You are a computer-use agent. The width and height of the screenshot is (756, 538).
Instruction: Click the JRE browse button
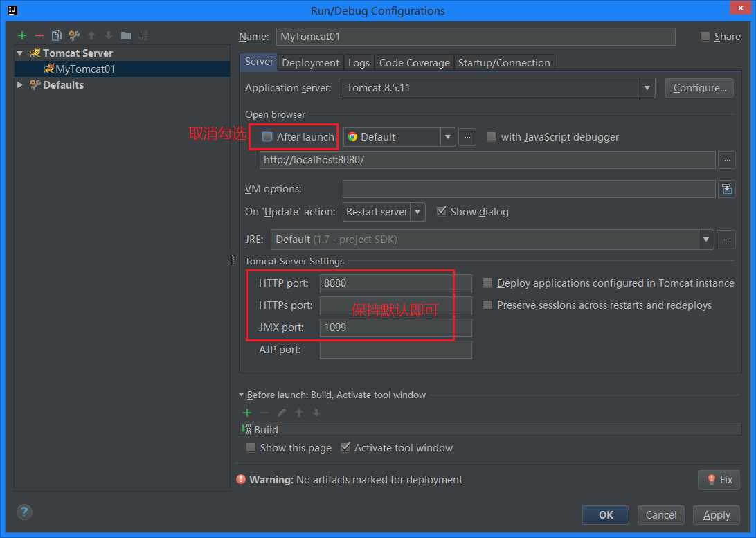click(726, 240)
